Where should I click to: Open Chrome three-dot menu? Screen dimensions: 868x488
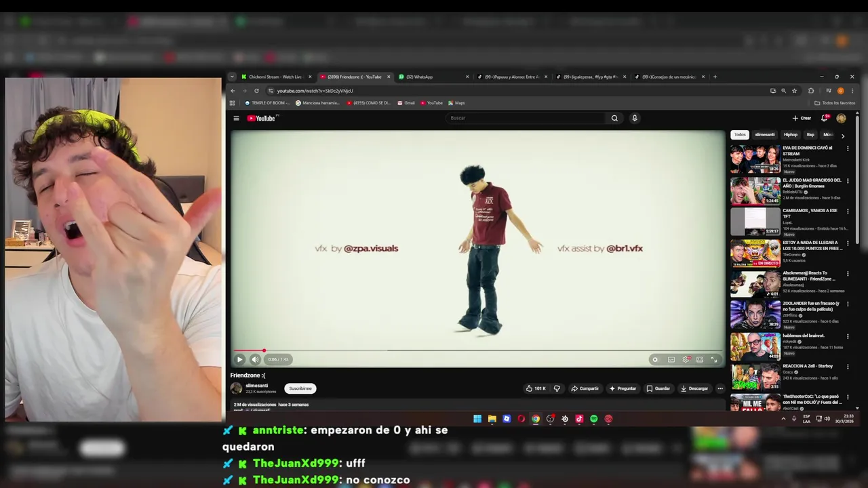tap(852, 91)
